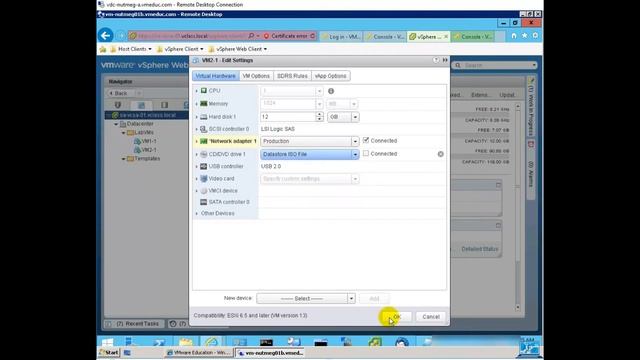Image resolution: width=640 pixels, height=360 pixels.
Task: Click the Certificate error indicator
Action: 289,36
